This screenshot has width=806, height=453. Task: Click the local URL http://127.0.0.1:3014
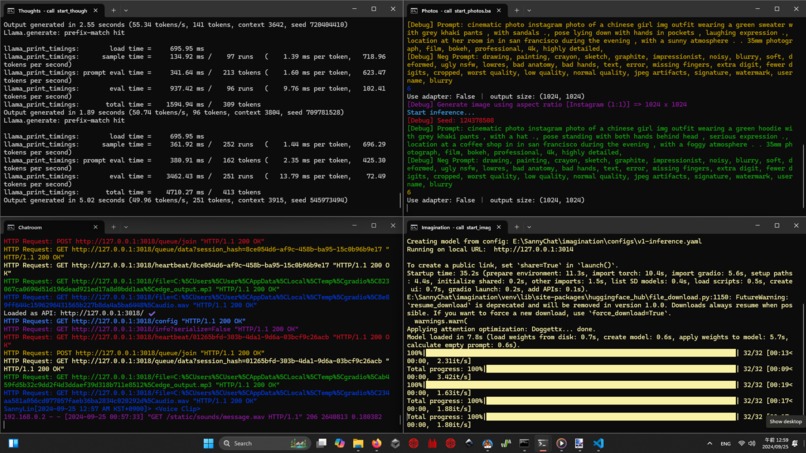[x=533, y=249]
